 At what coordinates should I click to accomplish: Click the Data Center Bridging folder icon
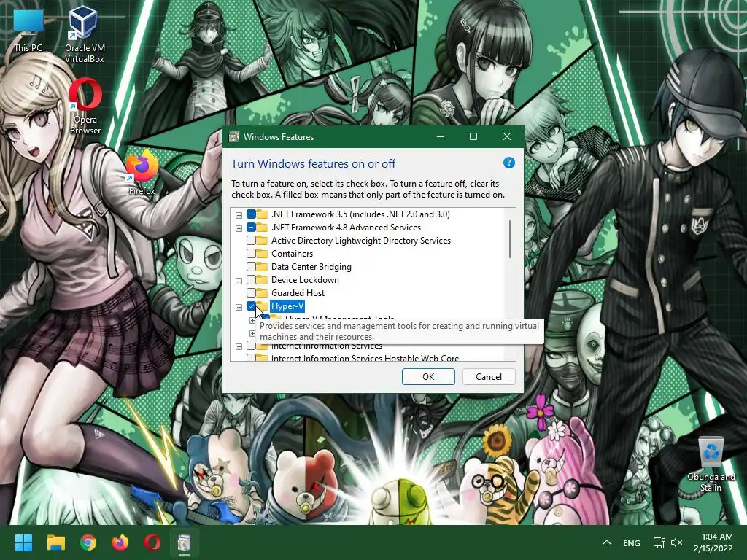[262, 267]
